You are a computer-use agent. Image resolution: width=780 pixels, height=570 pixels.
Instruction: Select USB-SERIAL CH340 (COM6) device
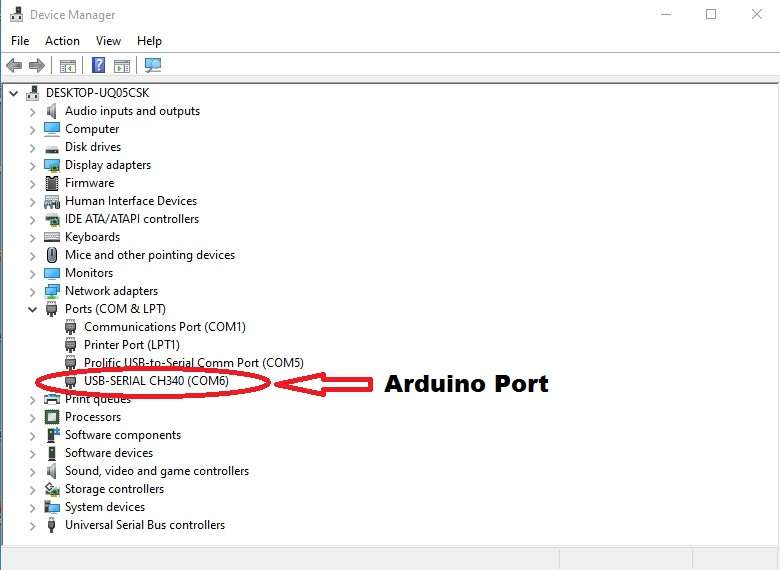coord(156,381)
